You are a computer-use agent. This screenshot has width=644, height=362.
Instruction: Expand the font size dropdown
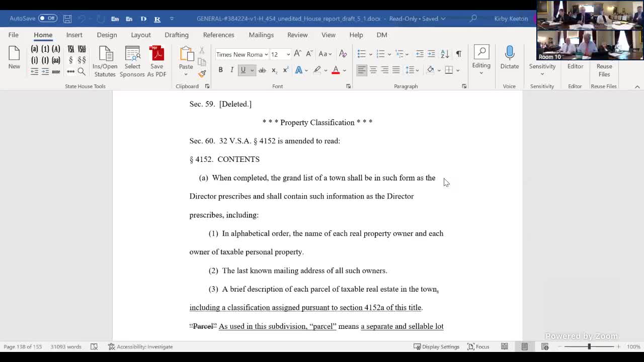[288, 54]
